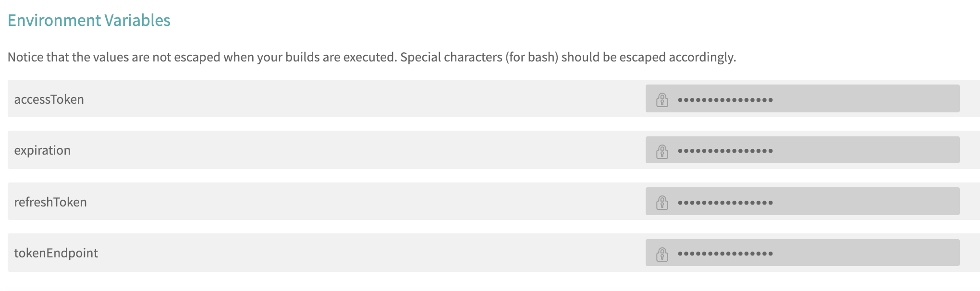Click the accessToken variable name

point(49,99)
